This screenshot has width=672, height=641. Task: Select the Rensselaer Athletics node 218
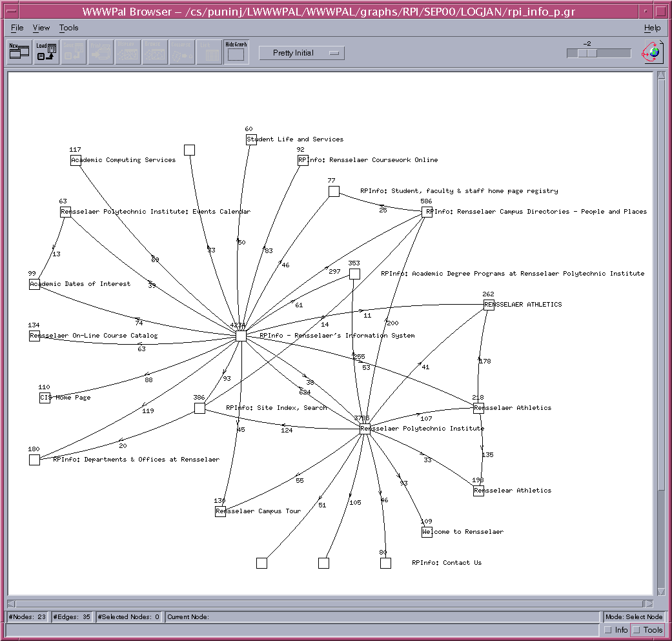479,408
